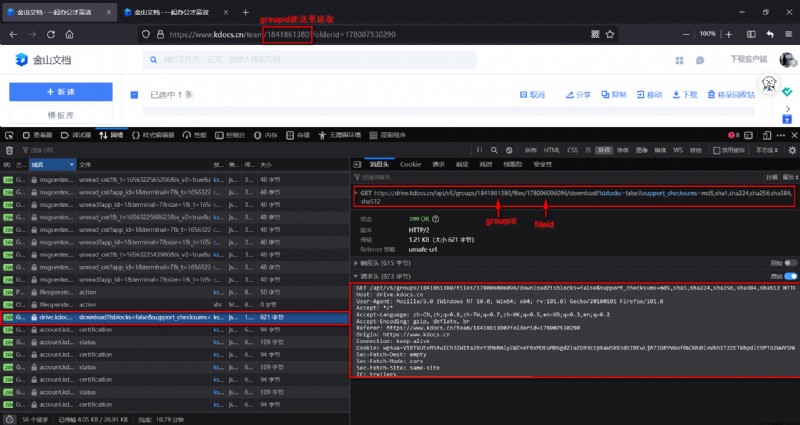The image size is (800, 425).
Task: Open the DevTools three-dot options menu
Action: pos(781,135)
